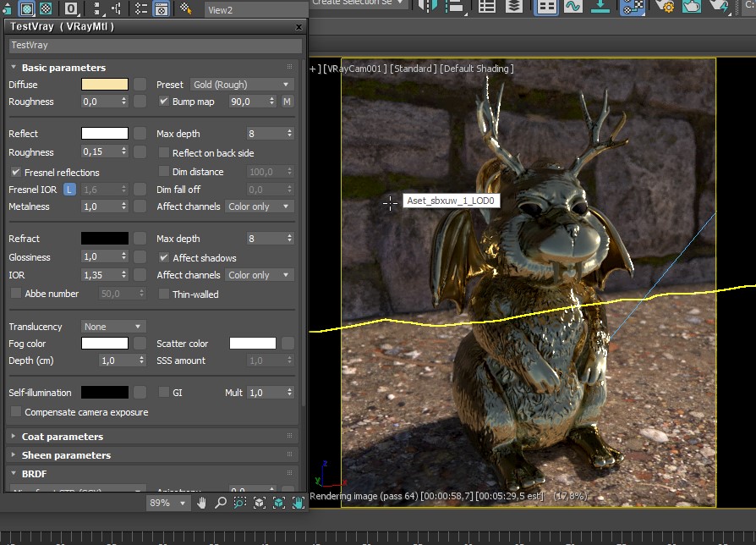This screenshot has width=756, height=545.
Task: Click the lay out all nodes icon
Action: coord(97,8)
